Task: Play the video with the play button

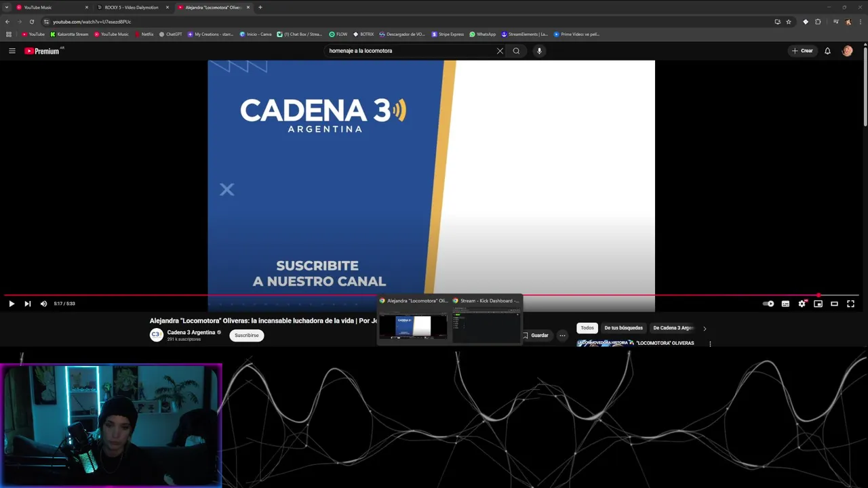Action: point(12,304)
